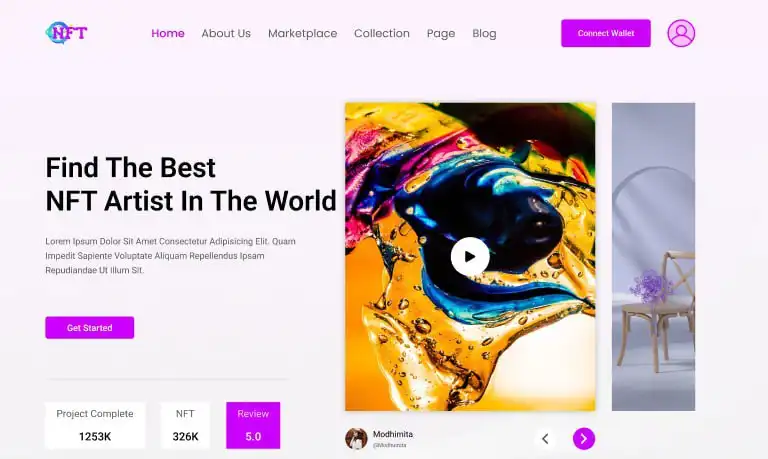768x459 pixels.
Task: Open the Marketplace menu item
Action: pos(302,33)
